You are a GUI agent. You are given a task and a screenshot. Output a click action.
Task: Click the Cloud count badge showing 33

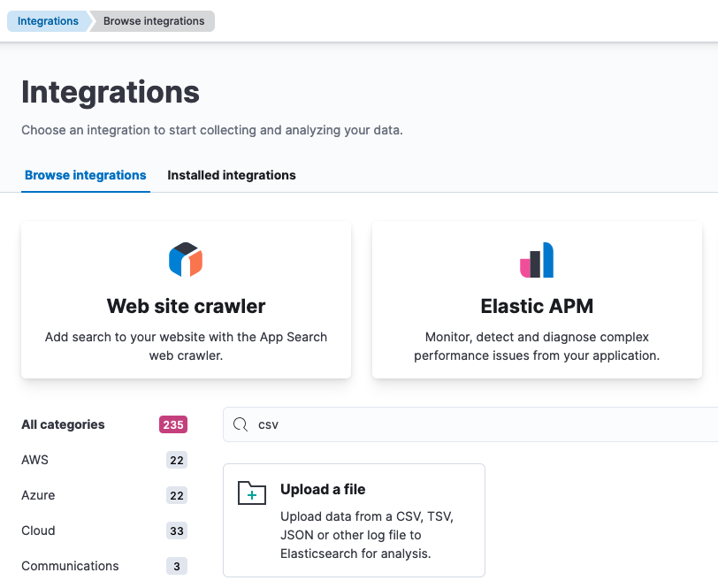click(177, 531)
